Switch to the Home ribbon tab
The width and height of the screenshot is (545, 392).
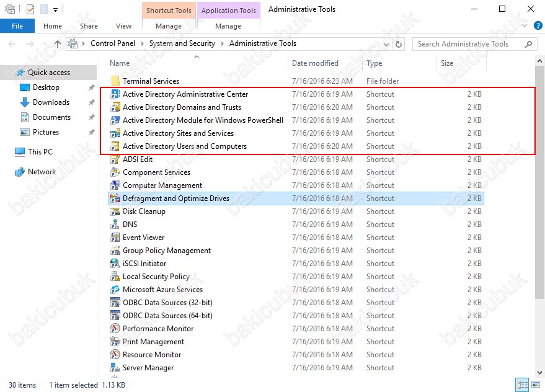coord(53,26)
